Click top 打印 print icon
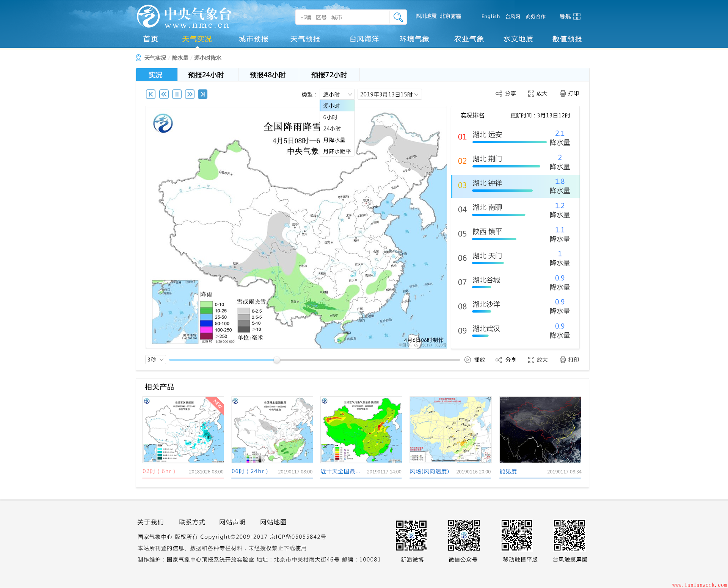728x588 pixels. point(563,94)
